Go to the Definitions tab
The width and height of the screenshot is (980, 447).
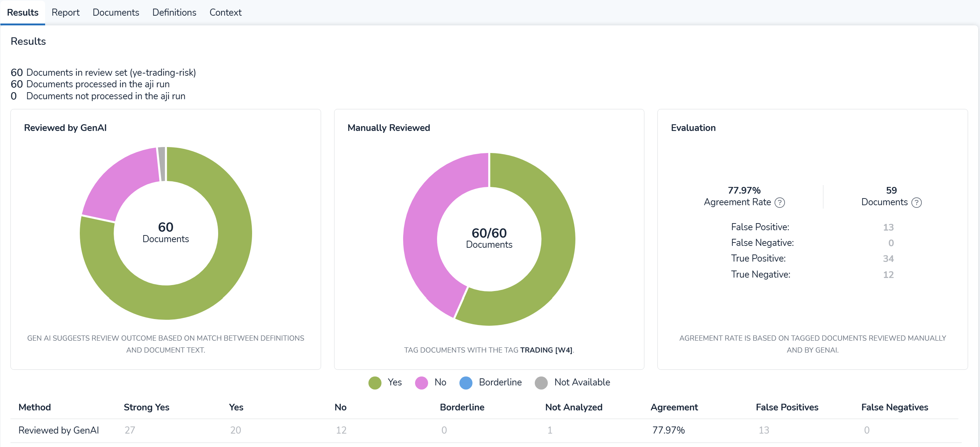point(174,12)
